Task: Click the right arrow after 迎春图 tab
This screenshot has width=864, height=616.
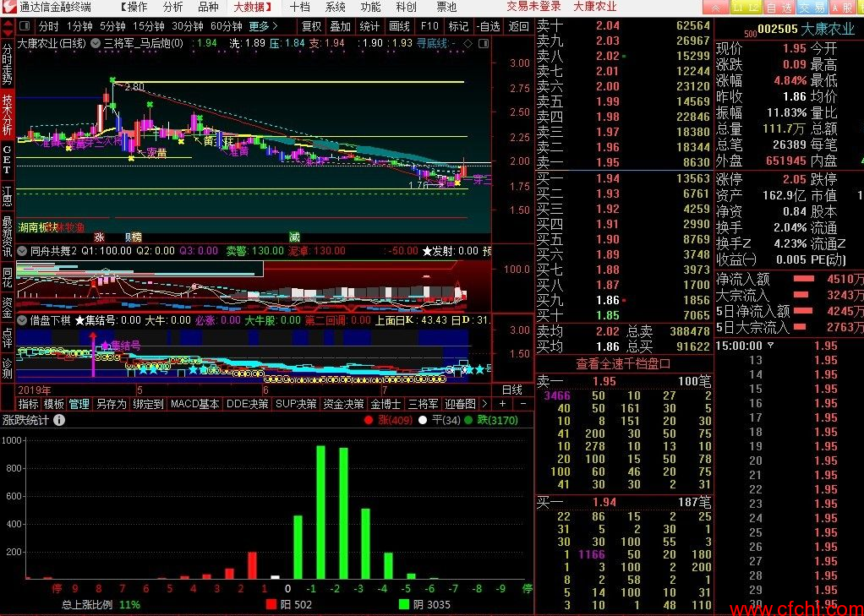Action: pos(484,404)
